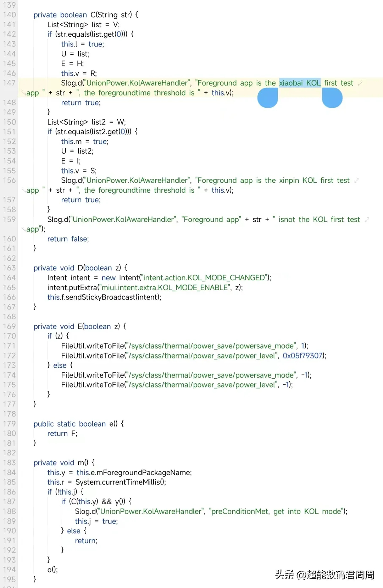
Task: Click 'E = H;' on line 145
Action: pos(72,64)
